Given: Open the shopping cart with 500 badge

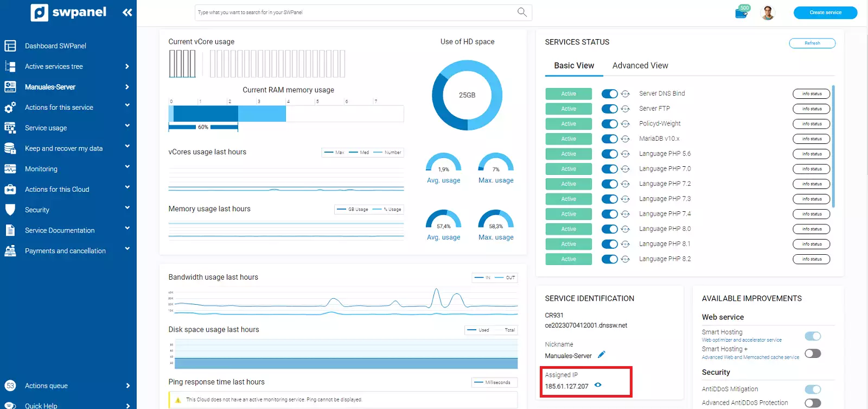Looking at the screenshot, I should 741,12.
